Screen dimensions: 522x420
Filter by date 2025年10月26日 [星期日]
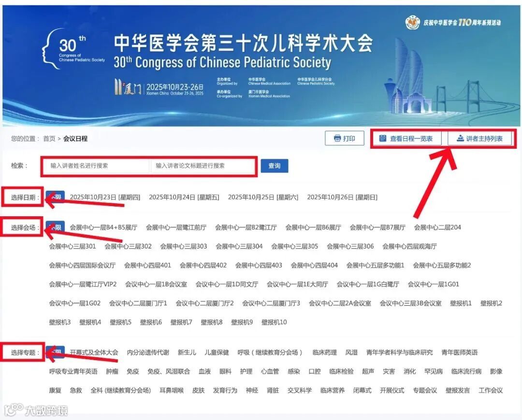342,197
